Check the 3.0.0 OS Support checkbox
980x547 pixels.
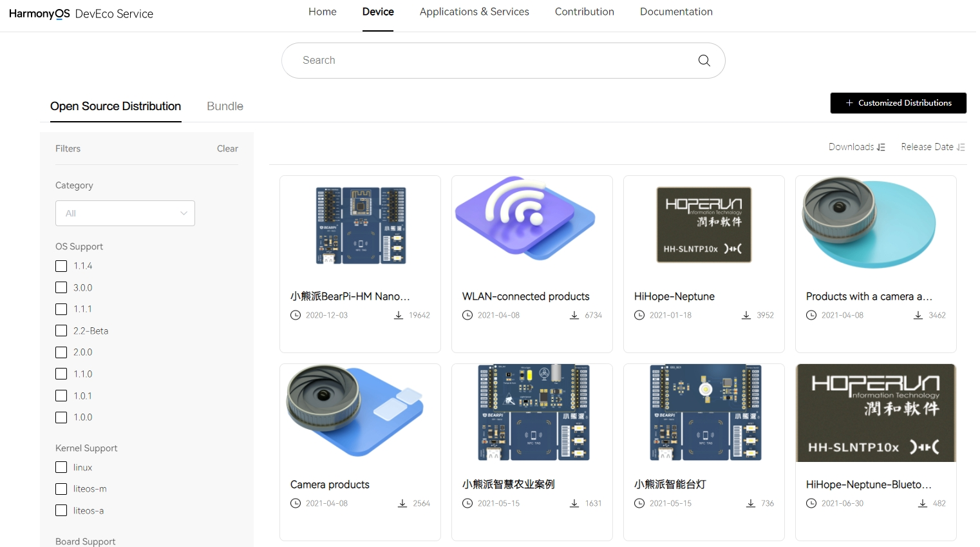(x=61, y=287)
